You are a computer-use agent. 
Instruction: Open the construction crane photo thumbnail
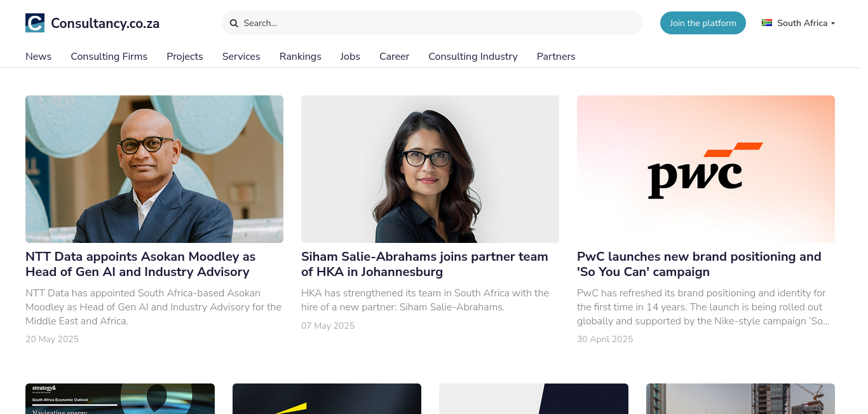[x=740, y=399]
